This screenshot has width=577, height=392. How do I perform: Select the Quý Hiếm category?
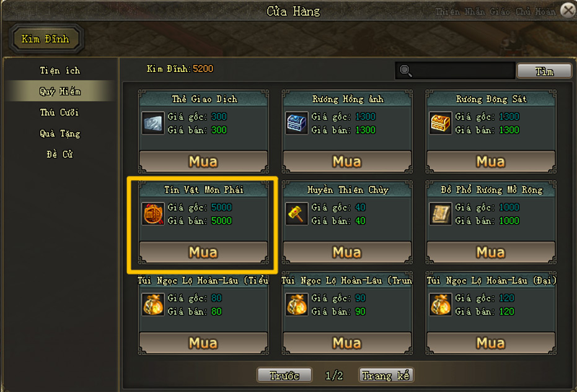(59, 92)
